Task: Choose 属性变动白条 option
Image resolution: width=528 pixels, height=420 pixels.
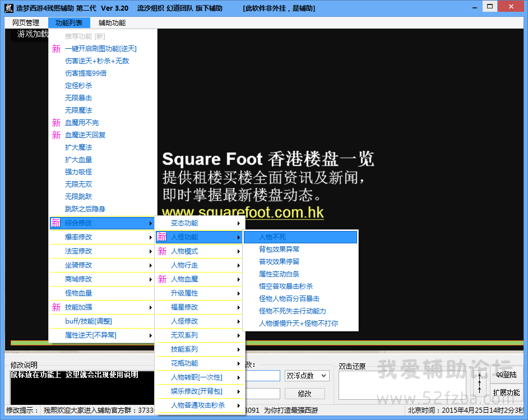Action: coord(300,274)
